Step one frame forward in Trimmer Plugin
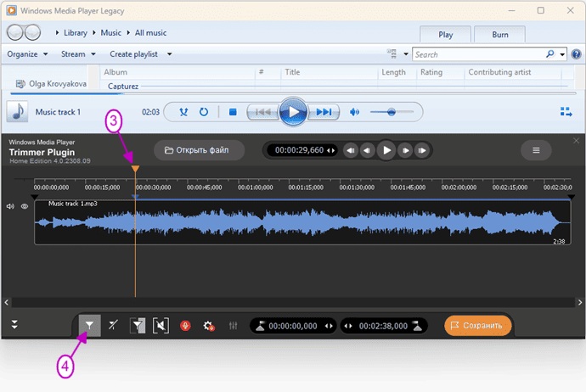Image resolution: width=586 pixels, height=392 pixels. point(405,150)
